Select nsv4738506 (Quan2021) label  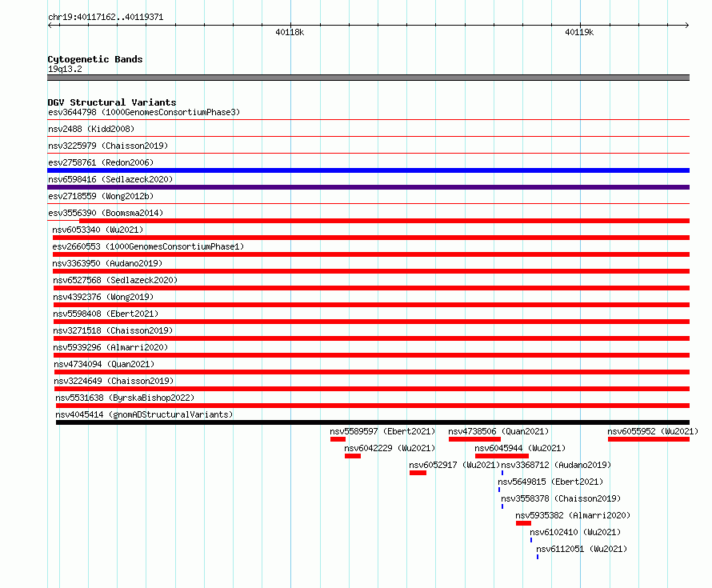click(498, 431)
